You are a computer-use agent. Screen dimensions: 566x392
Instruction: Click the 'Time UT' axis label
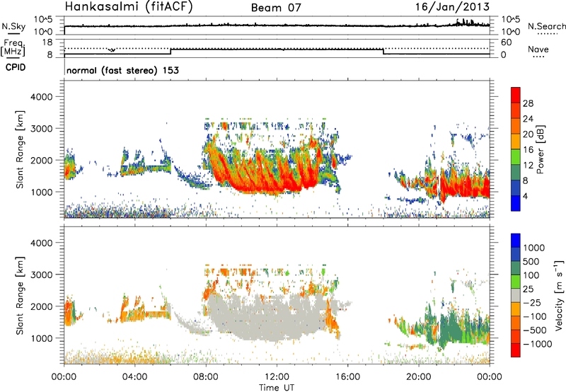click(x=277, y=388)
